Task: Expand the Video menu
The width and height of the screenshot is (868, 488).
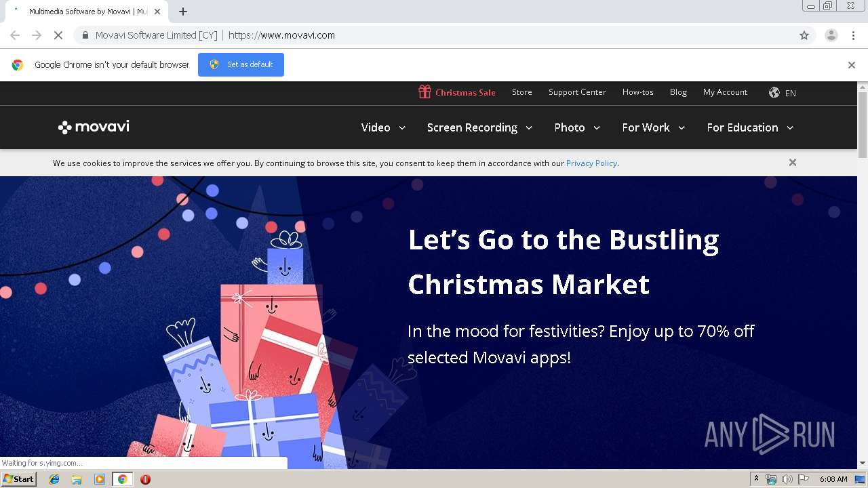Action: coord(383,127)
